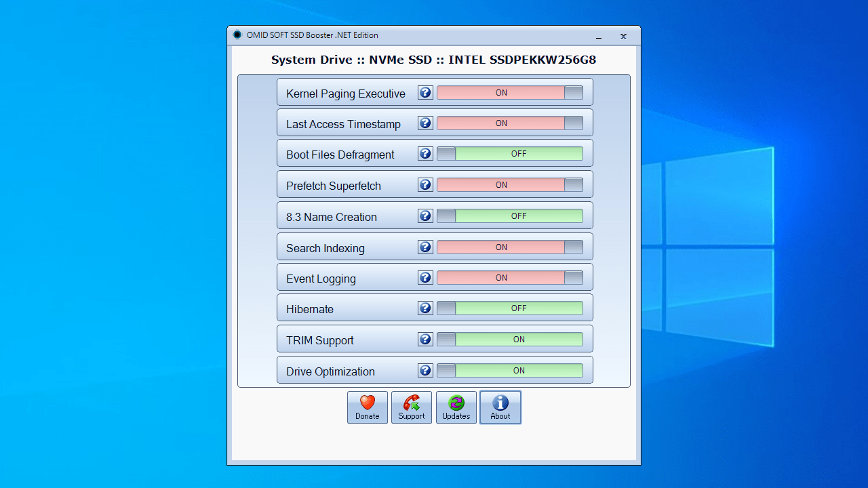868x488 pixels.
Task: Toggle the TRIM Support switch
Action: pos(510,340)
